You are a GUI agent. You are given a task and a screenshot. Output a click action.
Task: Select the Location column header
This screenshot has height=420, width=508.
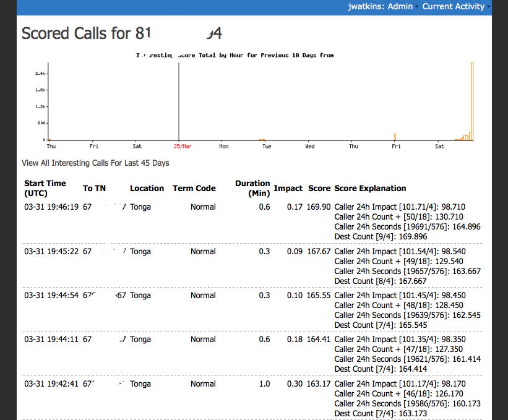pos(147,188)
